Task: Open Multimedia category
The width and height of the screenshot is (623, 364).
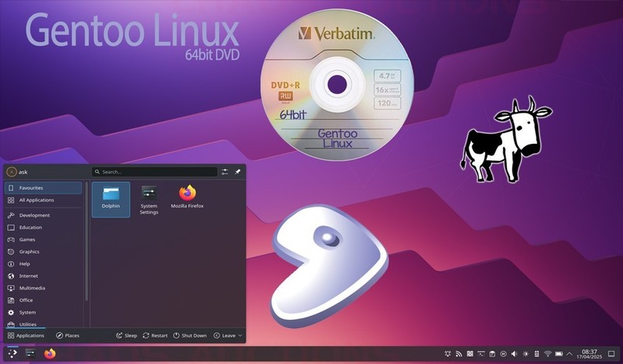Action: (x=43, y=289)
